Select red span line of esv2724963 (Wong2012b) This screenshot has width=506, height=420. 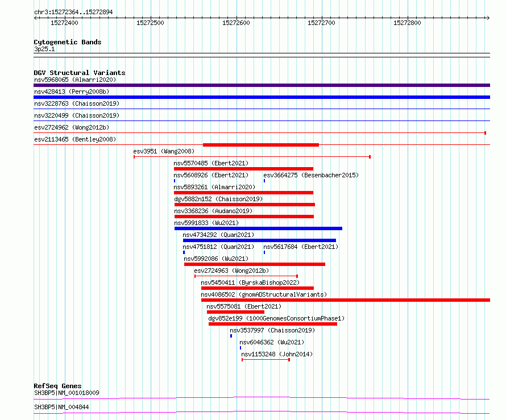[x=246, y=276]
